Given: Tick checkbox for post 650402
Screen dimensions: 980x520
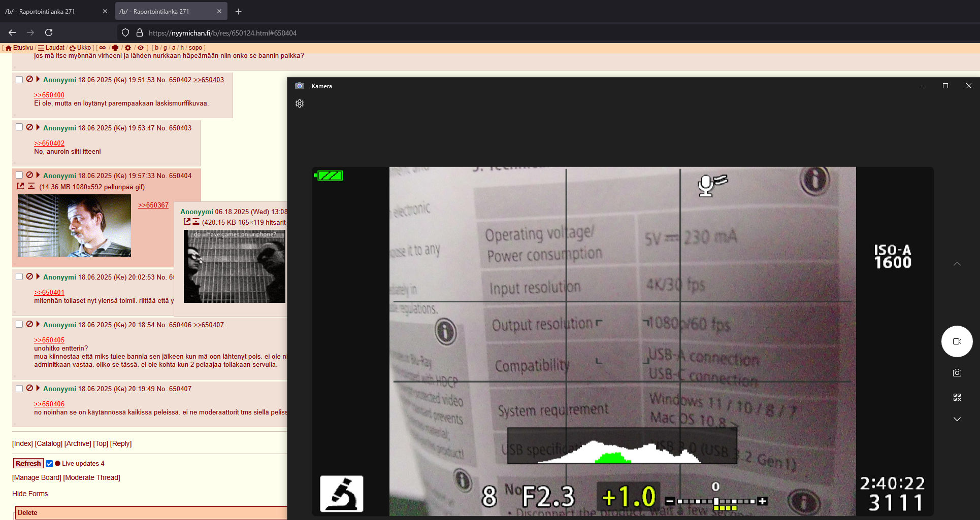Looking at the screenshot, I should coord(19,80).
